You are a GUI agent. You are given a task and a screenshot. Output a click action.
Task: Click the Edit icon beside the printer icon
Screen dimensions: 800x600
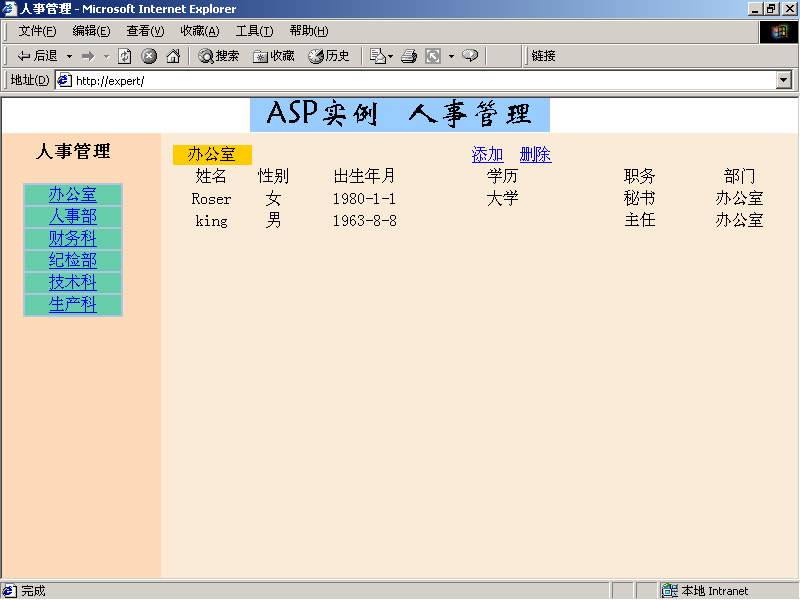[x=433, y=56]
